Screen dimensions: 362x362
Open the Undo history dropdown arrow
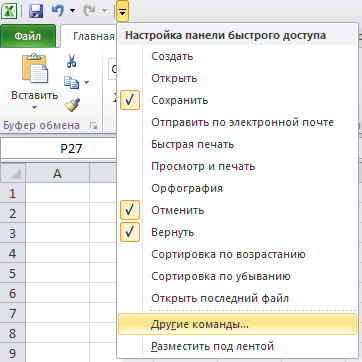72,11
